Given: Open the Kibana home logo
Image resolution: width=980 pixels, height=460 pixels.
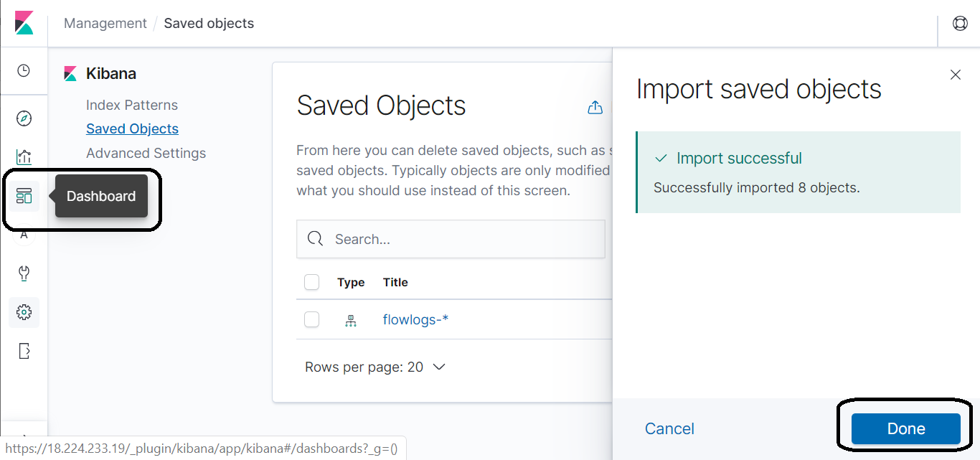Looking at the screenshot, I should pyautogui.click(x=24, y=23).
